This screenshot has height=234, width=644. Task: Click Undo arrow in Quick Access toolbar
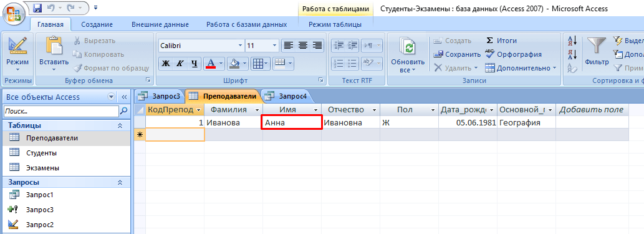51,7
